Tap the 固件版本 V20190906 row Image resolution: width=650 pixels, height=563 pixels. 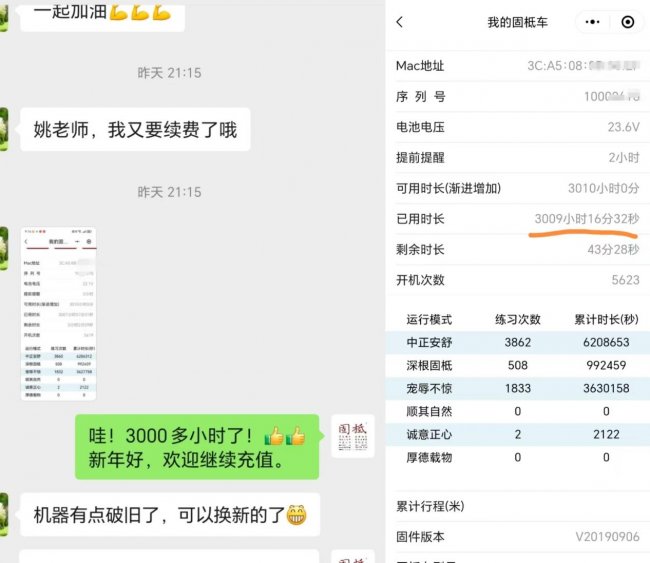click(517, 537)
